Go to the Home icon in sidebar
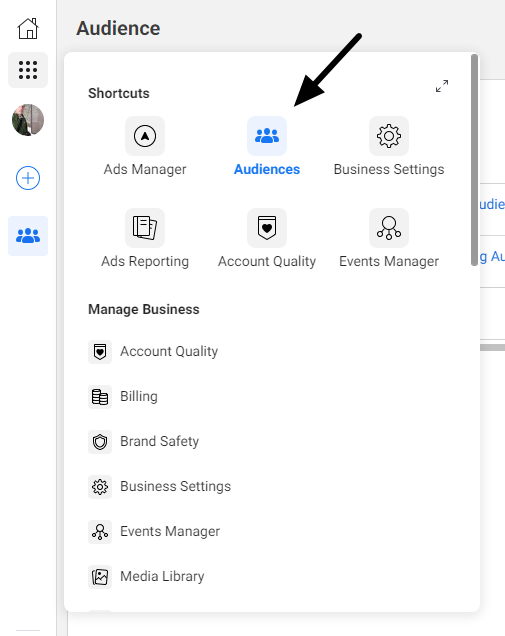This screenshot has width=505, height=636. pyautogui.click(x=28, y=29)
